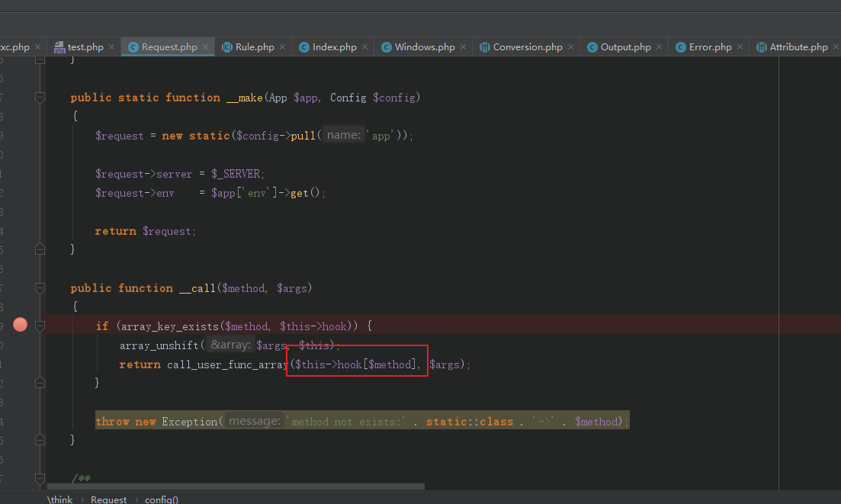Click the static::class expression
The height and width of the screenshot is (504, 841).
tap(470, 422)
